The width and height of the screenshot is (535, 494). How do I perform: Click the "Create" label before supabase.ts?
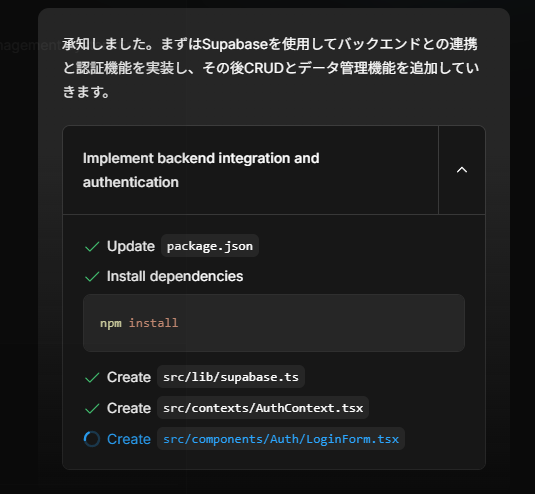click(x=129, y=377)
